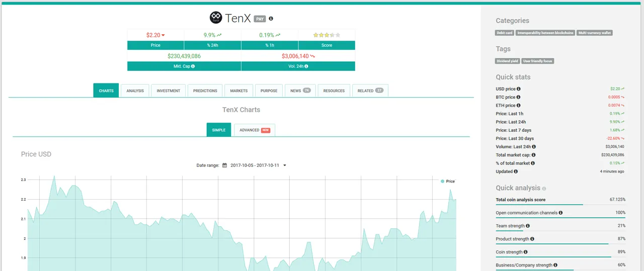Click $230,439,086 market cap value

184,56
